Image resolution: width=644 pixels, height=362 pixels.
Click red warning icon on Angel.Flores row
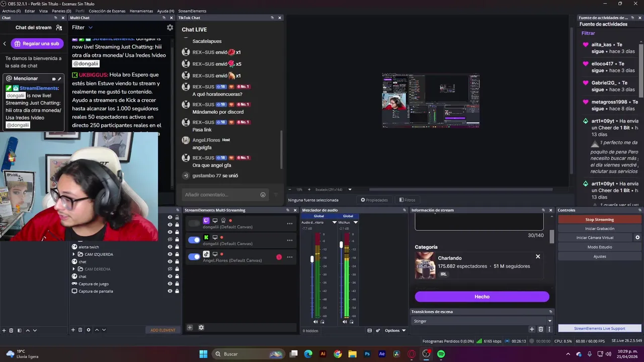[279, 257]
